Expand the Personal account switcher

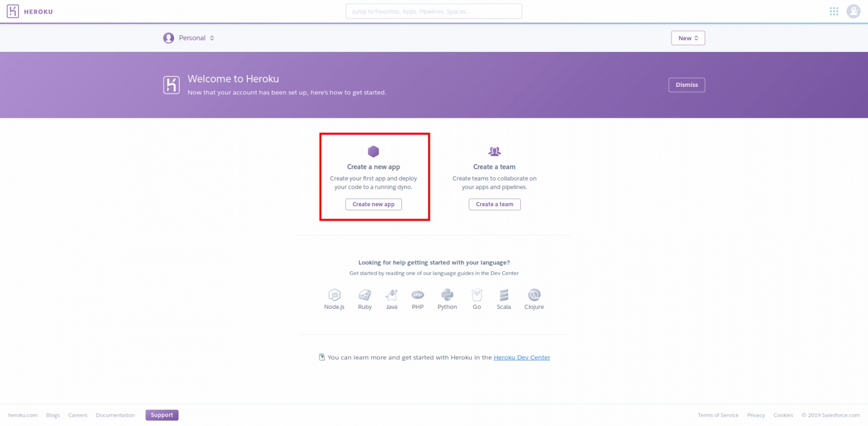click(x=189, y=38)
